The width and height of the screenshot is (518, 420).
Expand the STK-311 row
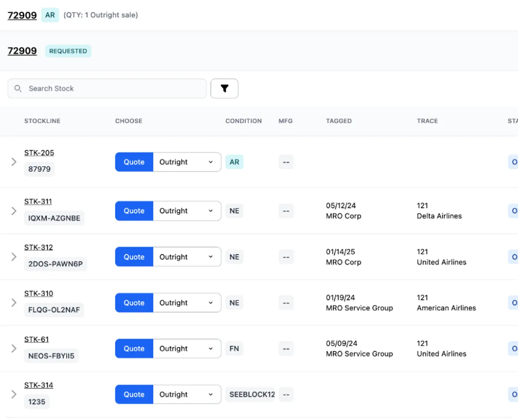coord(13,211)
